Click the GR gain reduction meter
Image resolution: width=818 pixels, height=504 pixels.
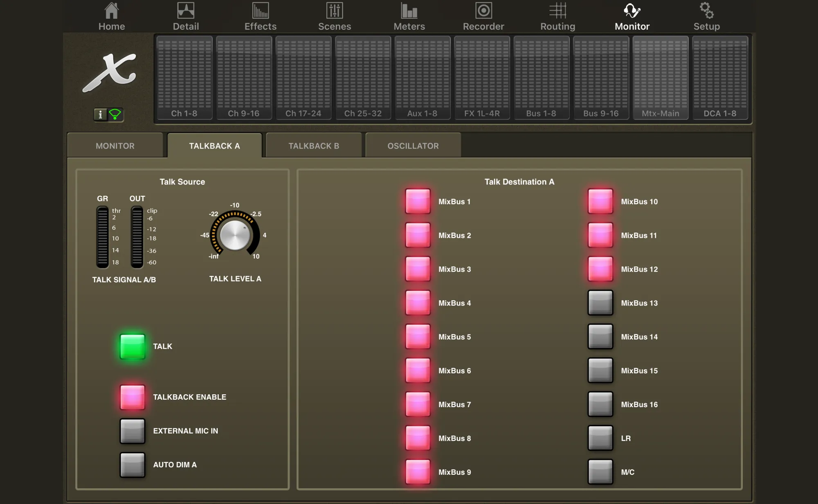[x=102, y=237]
